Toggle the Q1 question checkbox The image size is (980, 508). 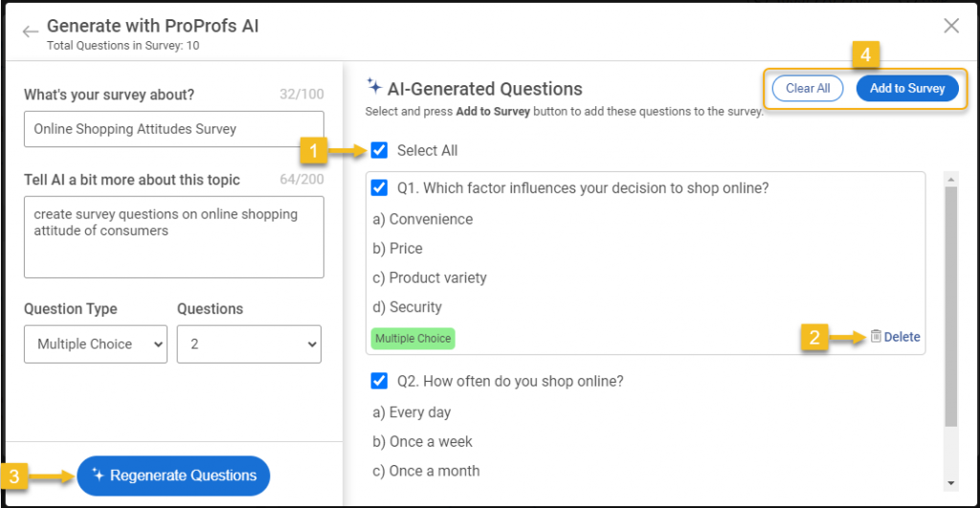[379, 188]
